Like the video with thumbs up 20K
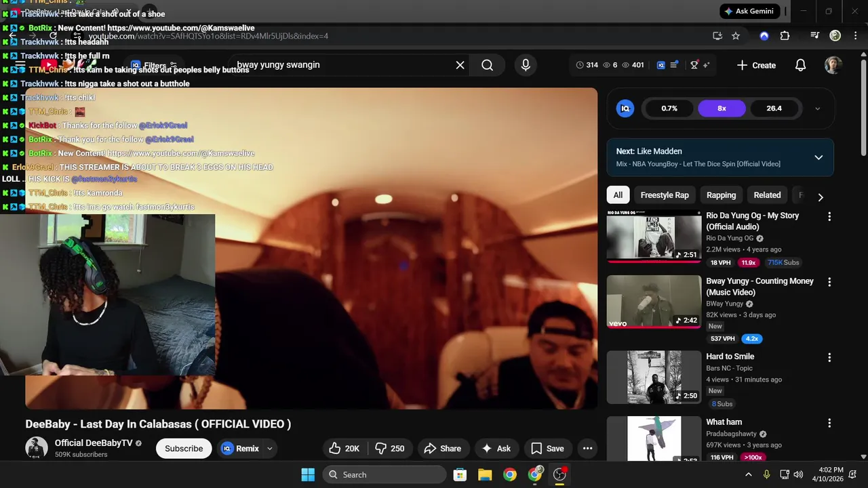Screen dimensions: 868x488 point(344,448)
